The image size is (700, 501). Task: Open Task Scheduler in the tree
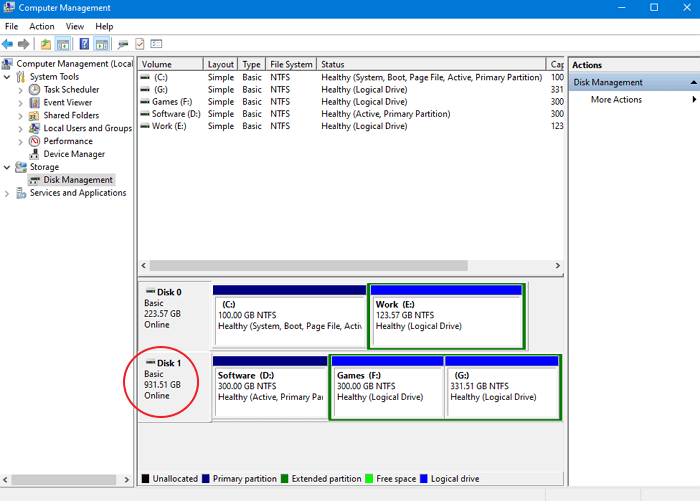tap(71, 90)
